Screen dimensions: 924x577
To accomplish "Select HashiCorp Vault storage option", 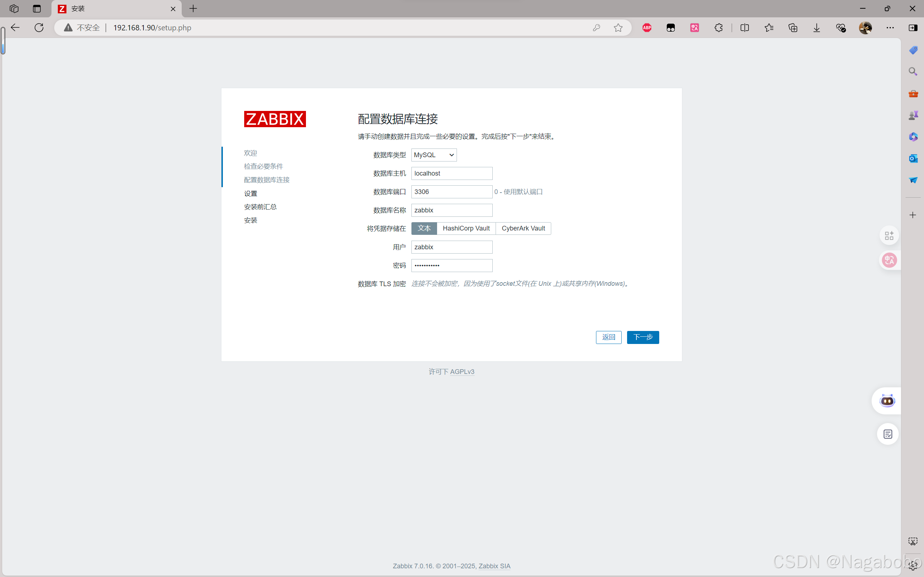I will (466, 228).
